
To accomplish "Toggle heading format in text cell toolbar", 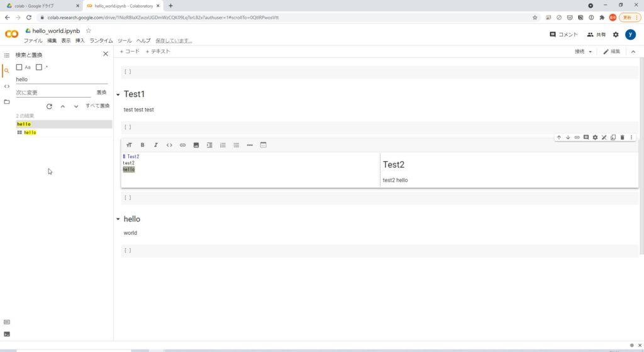I will 129,145.
